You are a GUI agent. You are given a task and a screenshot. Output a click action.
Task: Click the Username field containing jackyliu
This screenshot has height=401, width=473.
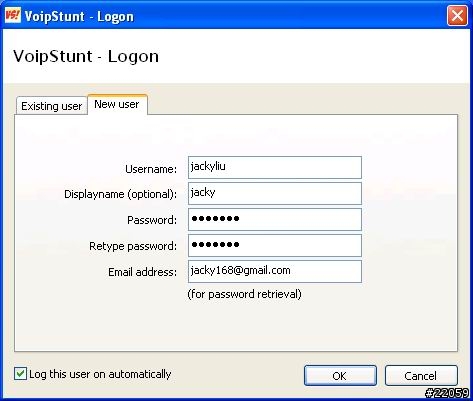(275, 167)
